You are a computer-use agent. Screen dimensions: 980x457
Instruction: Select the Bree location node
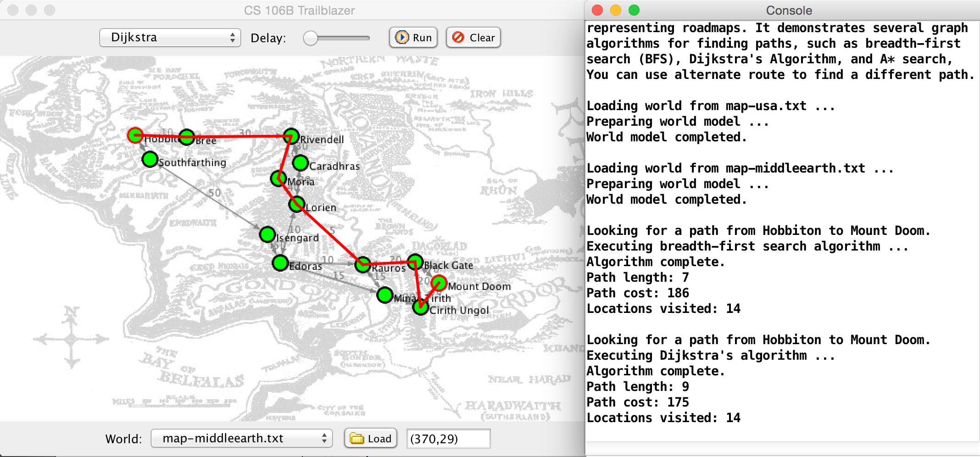point(187,137)
